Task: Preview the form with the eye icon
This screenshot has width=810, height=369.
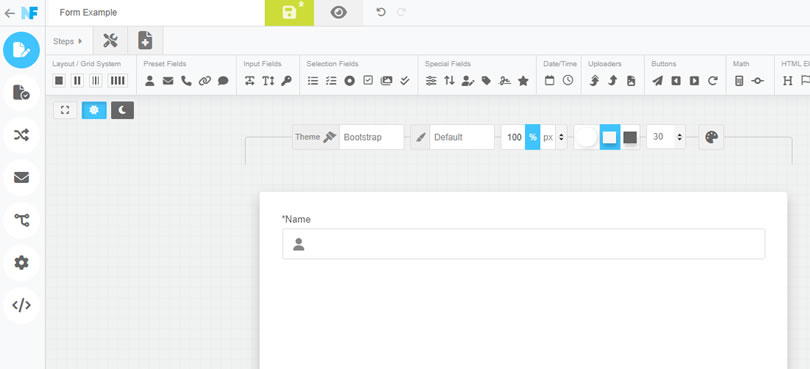Action: 338,13
